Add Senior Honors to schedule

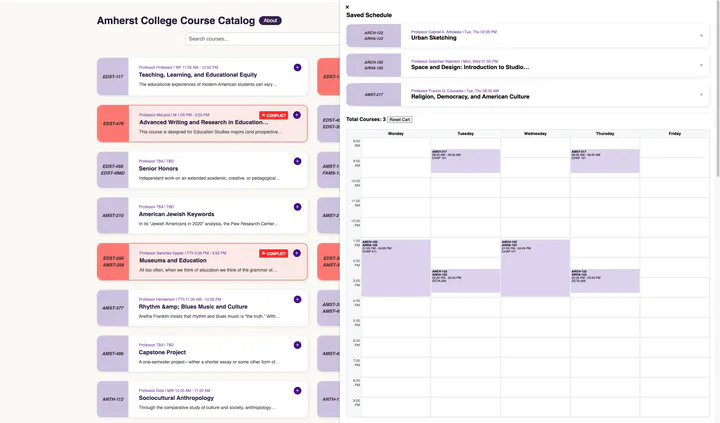click(x=297, y=161)
